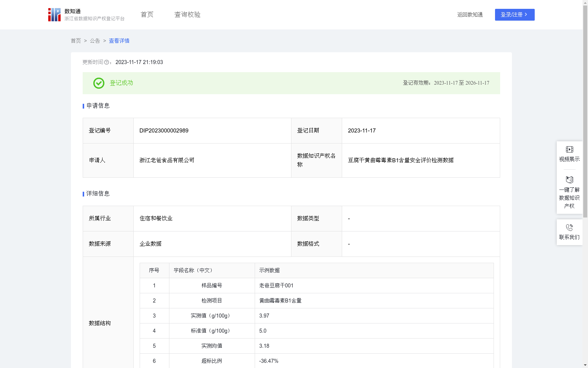Click 住宿和餐饮业 industry value
The width and height of the screenshot is (588, 368).
tap(156, 219)
